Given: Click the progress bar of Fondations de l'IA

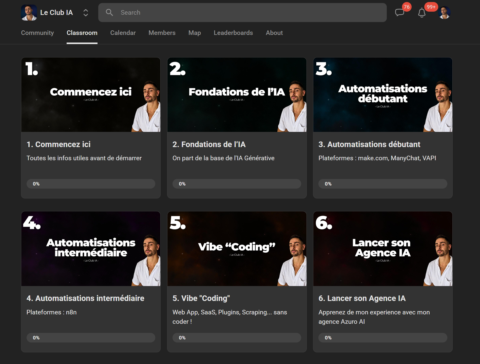Looking at the screenshot, I should (237, 184).
